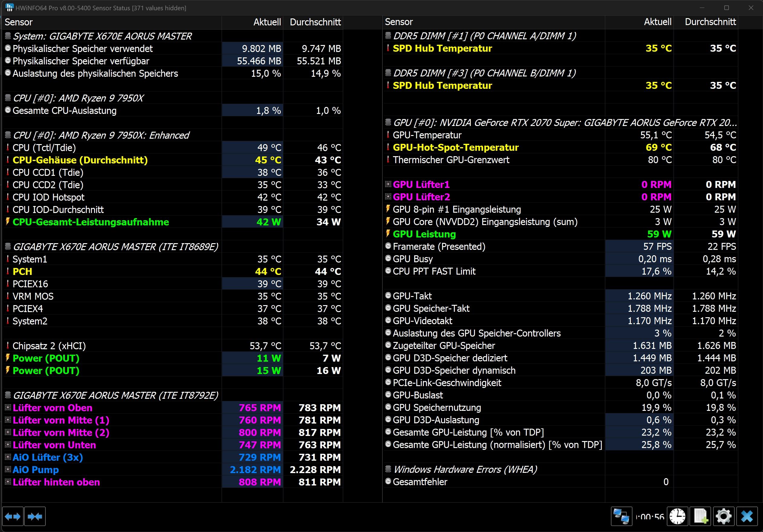Start logging with the sheet-plus icon
763x532 pixels.
[700, 516]
